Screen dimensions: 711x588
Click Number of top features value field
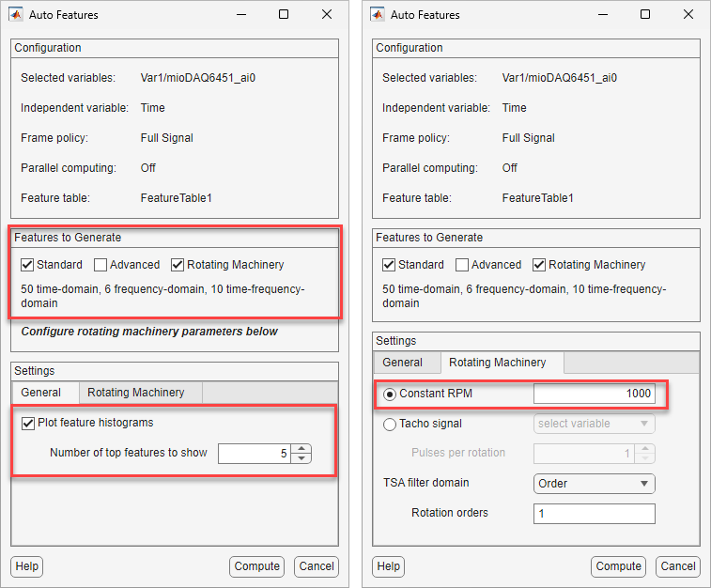pos(255,454)
